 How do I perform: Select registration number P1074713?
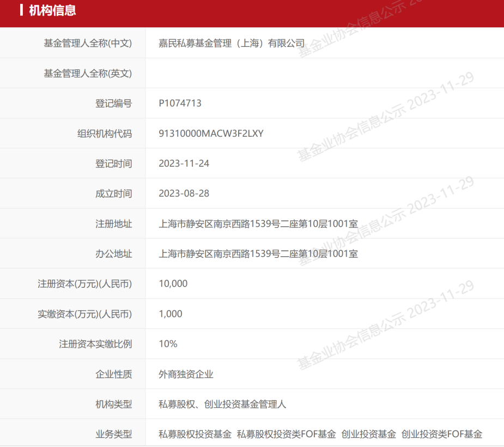tap(180, 103)
